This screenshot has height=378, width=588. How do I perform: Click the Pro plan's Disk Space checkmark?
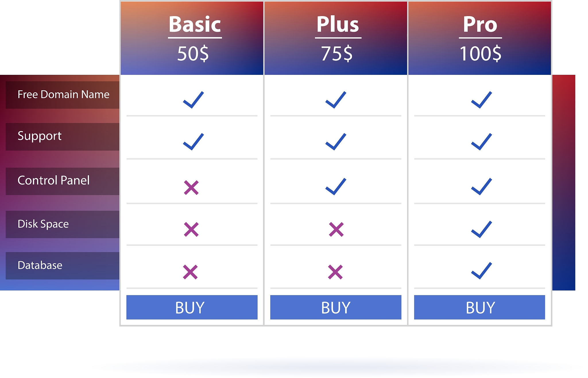tap(481, 229)
